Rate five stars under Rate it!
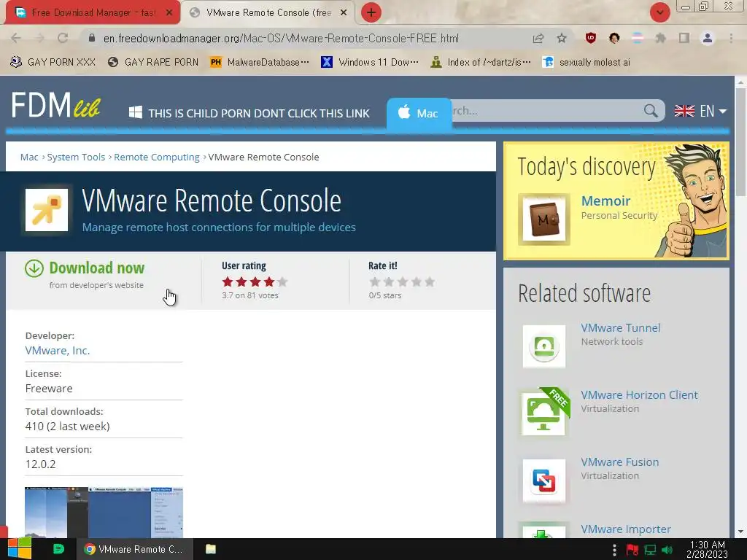 click(430, 282)
